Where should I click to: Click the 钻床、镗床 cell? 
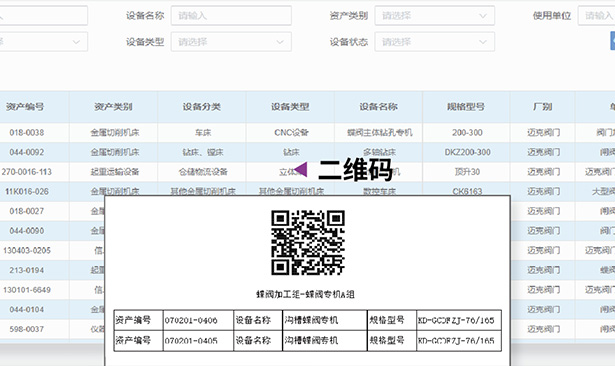(x=203, y=152)
